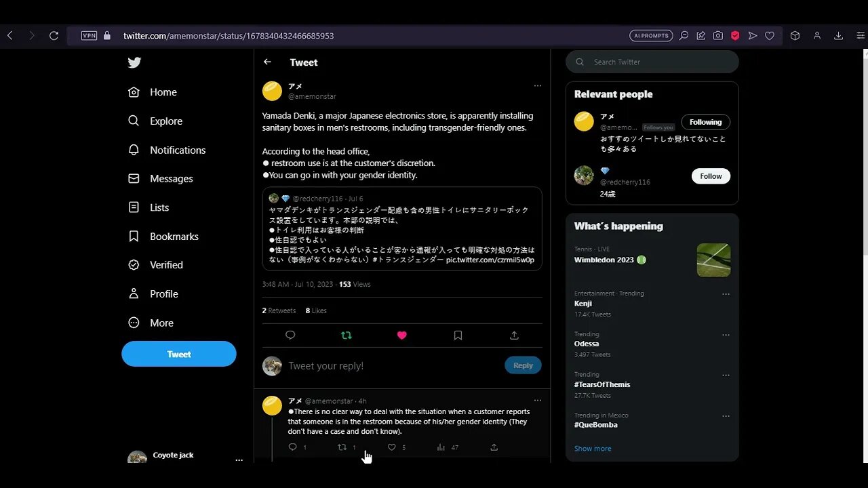Open Messages from the sidebar
Image resolution: width=868 pixels, height=488 pixels.
(x=161, y=179)
